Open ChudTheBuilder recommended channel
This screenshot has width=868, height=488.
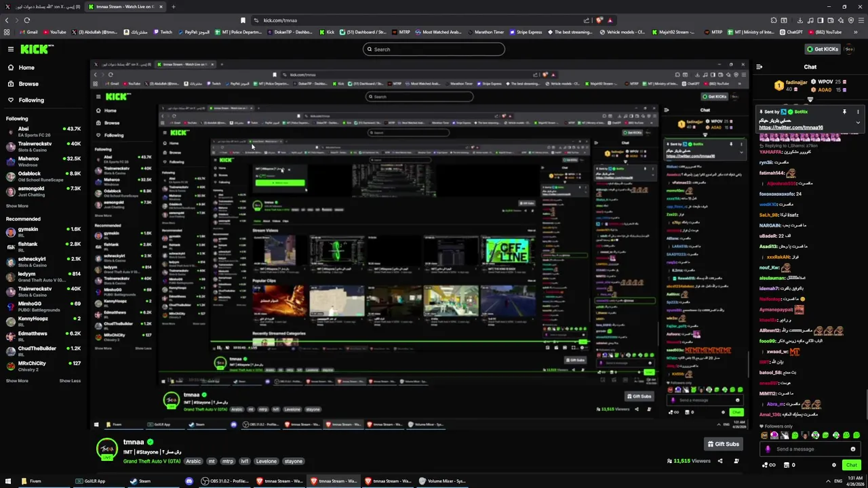43,351
